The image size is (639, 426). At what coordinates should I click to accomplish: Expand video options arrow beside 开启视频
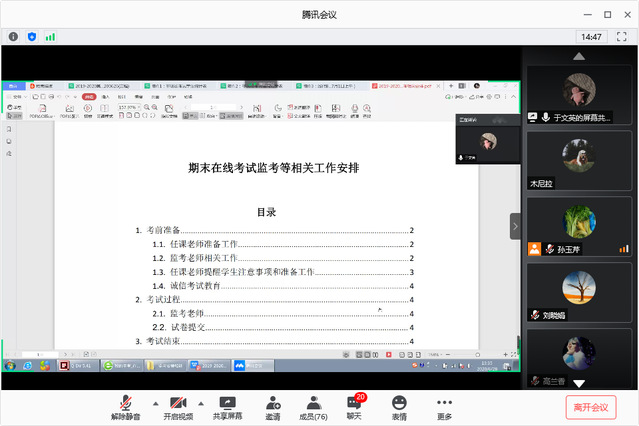click(x=200, y=402)
